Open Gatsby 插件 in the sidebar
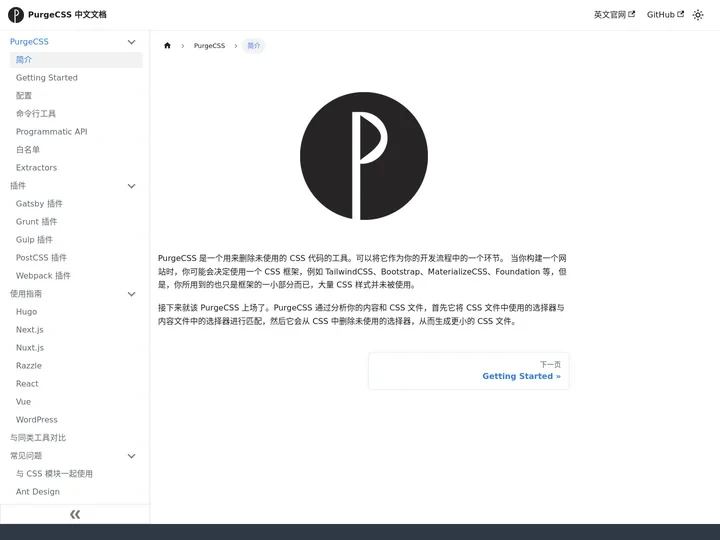 (76, 204)
